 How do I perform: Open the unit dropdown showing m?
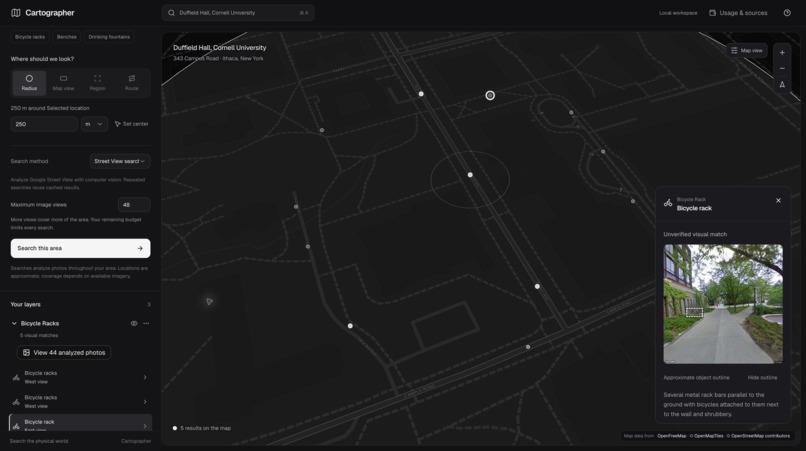click(94, 124)
